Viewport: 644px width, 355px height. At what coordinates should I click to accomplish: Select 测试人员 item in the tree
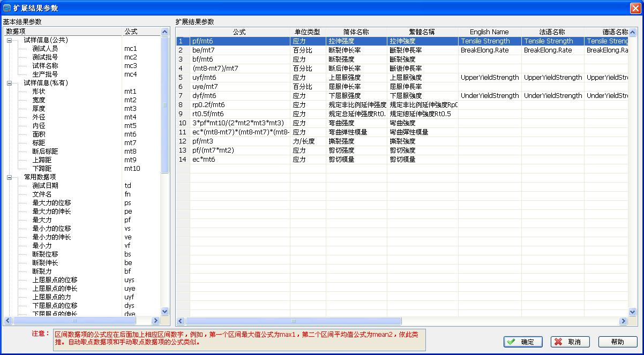pos(45,49)
